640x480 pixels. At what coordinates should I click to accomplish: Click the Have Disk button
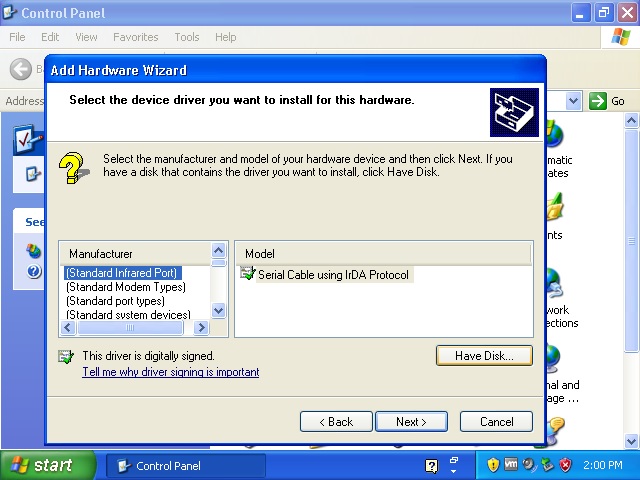coord(484,355)
